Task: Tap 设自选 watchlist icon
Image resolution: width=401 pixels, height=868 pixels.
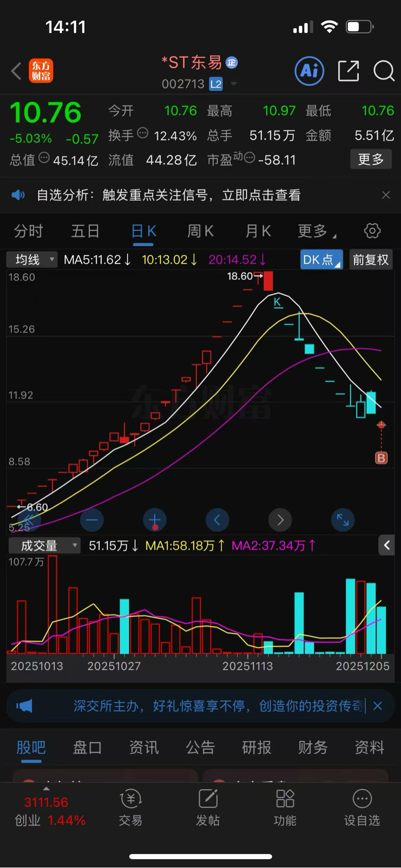Action: pyautogui.click(x=362, y=807)
